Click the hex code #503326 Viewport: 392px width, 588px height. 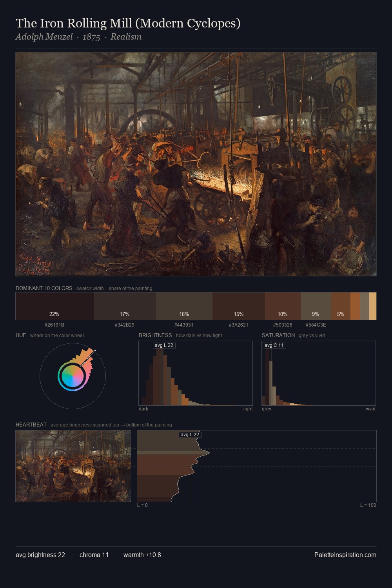(283, 325)
